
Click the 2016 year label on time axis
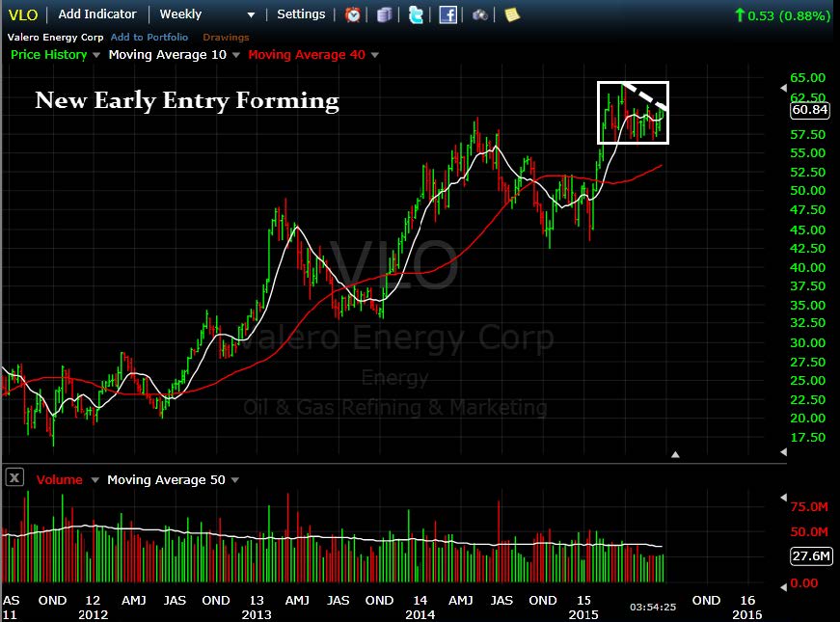pos(746,614)
